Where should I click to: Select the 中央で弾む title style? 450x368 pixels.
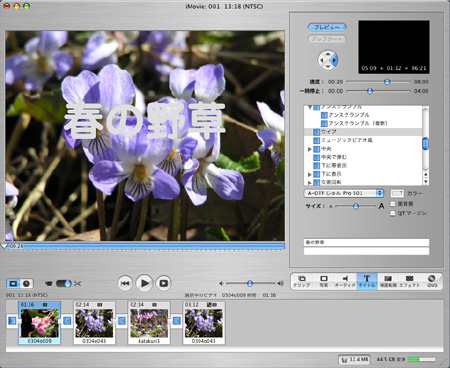pos(334,157)
